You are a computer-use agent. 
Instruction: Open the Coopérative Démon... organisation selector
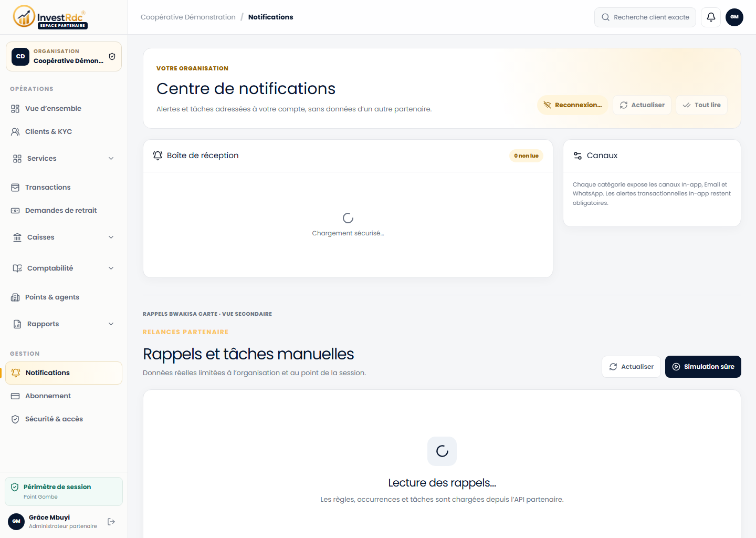64,56
